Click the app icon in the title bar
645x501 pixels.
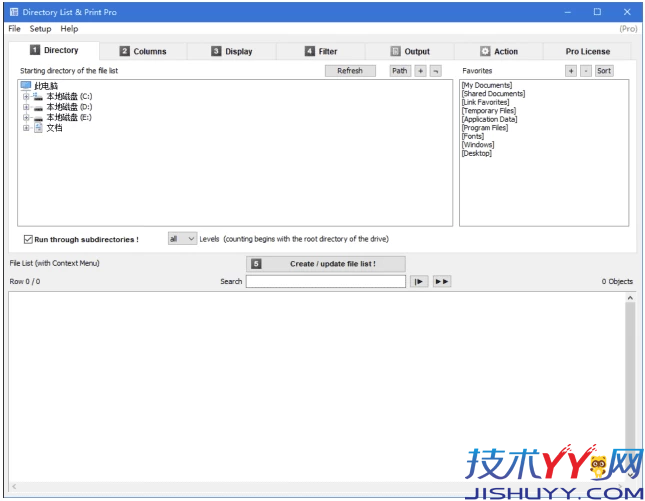pyautogui.click(x=14, y=12)
